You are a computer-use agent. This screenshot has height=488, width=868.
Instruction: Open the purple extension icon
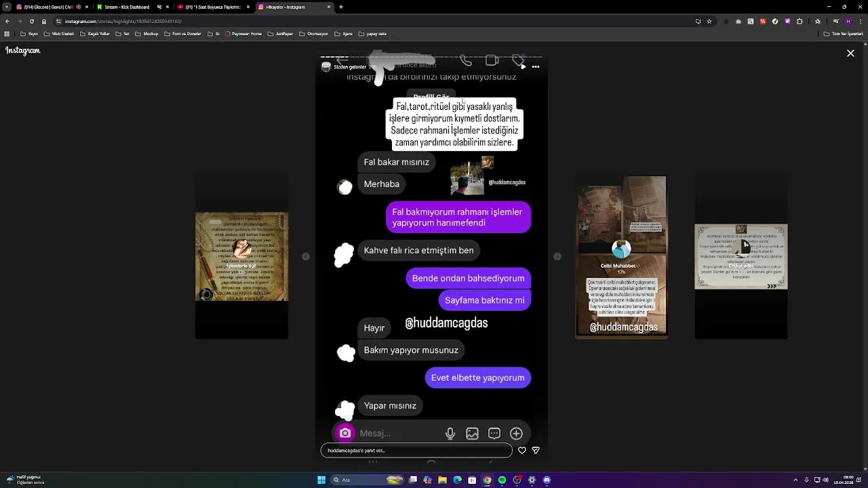[787, 22]
